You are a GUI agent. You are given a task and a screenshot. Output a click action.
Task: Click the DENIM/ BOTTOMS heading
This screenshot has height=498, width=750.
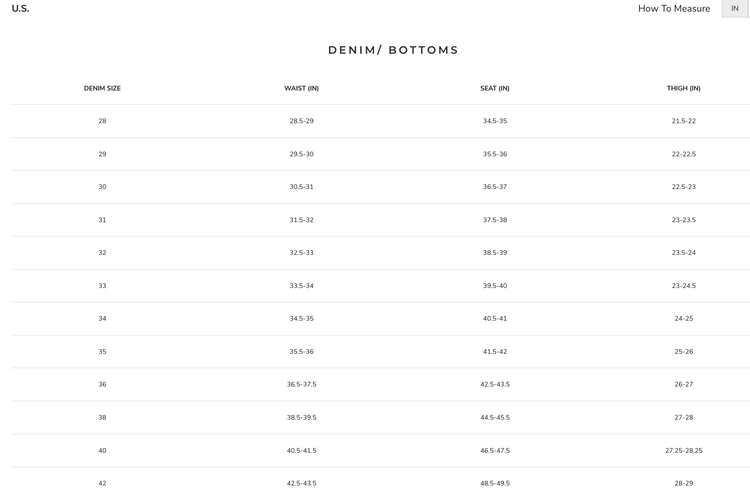click(x=393, y=50)
